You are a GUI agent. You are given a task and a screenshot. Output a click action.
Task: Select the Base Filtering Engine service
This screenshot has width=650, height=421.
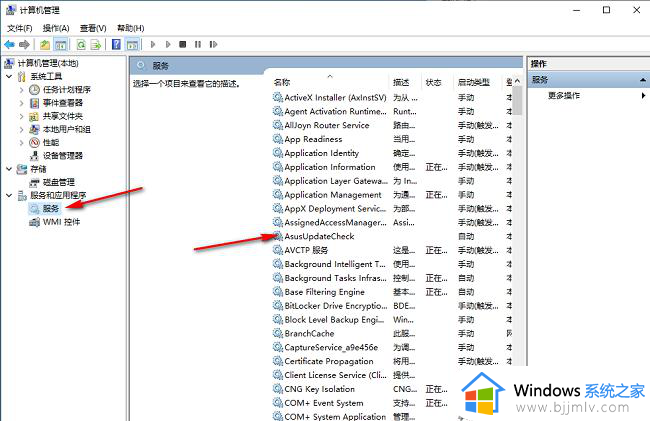click(324, 292)
